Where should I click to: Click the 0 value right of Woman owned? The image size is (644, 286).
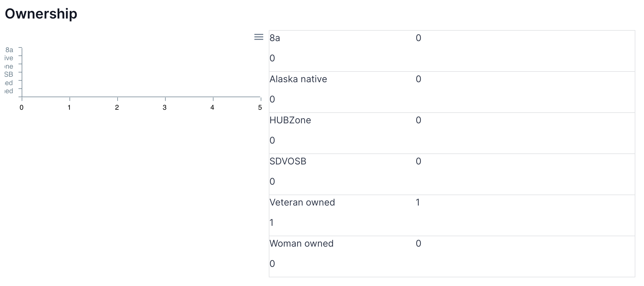click(x=418, y=243)
